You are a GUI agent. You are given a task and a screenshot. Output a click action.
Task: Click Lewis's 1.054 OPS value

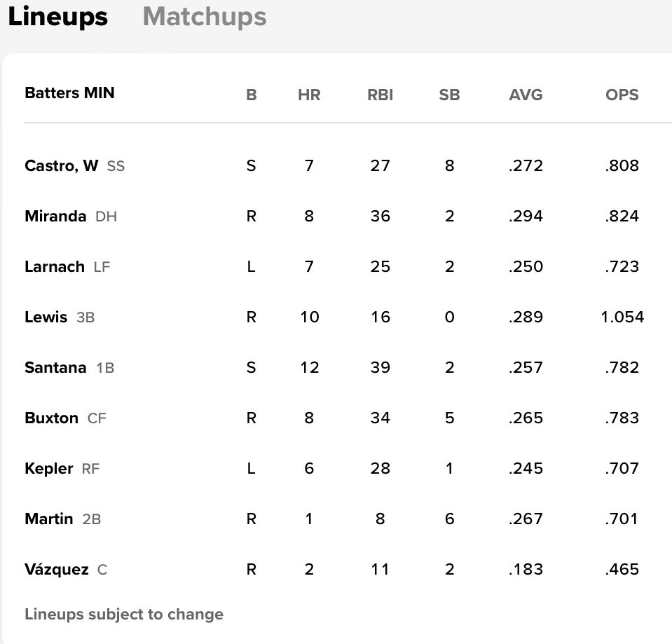622,317
